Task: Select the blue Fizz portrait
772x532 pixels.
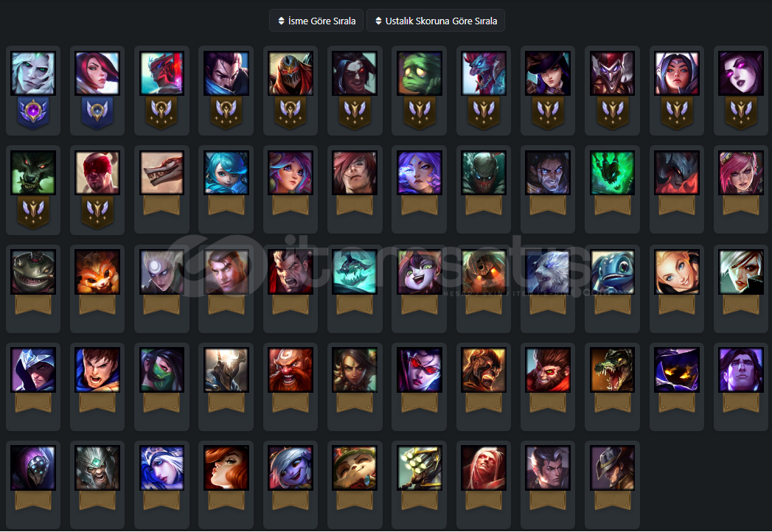Action: coord(613,272)
